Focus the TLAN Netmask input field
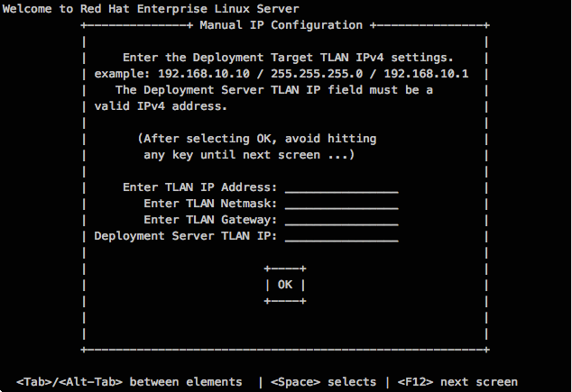 click(341, 204)
